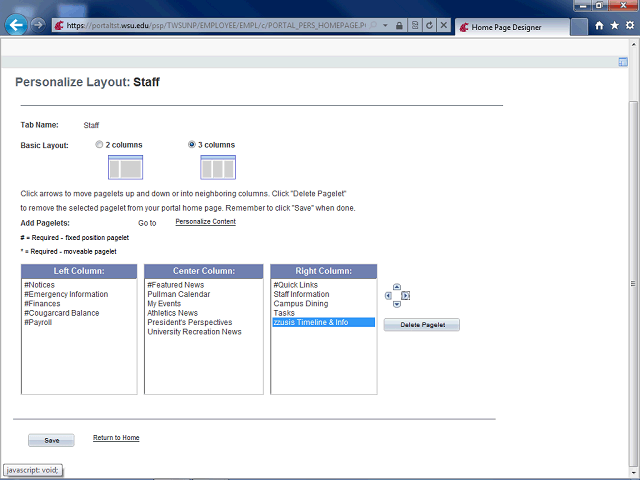Click the Delete Pagelet button
The width and height of the screenshot is (640, 480).
point(421,325)
